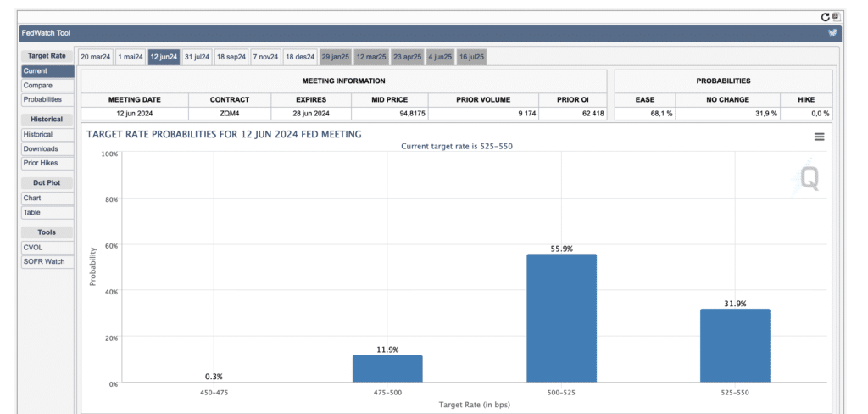Click the 28 jun 2024 expires cell
This screenshot has width=868, height=414.
[311, 114]
